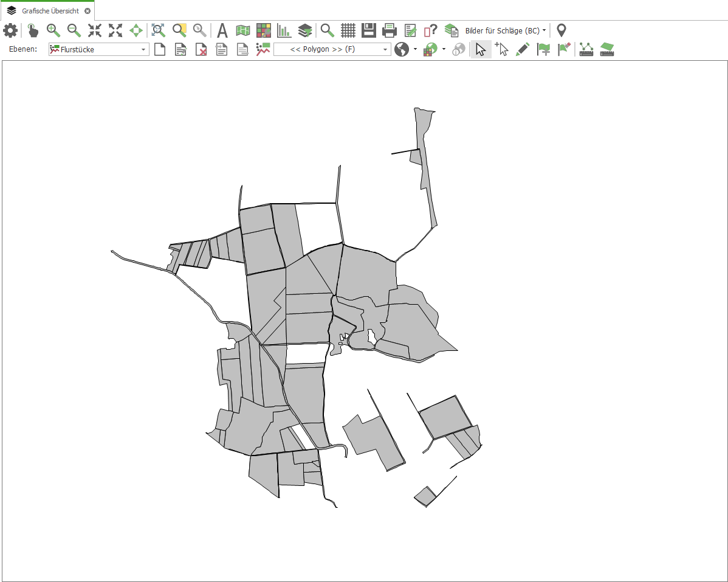Click the zoom out magnifier
This screenshot has width=728, height=582.
click(74, 30)
